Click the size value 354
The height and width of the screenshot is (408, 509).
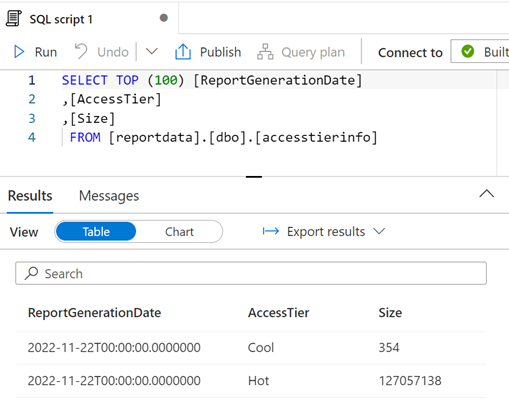click(389, 348)
